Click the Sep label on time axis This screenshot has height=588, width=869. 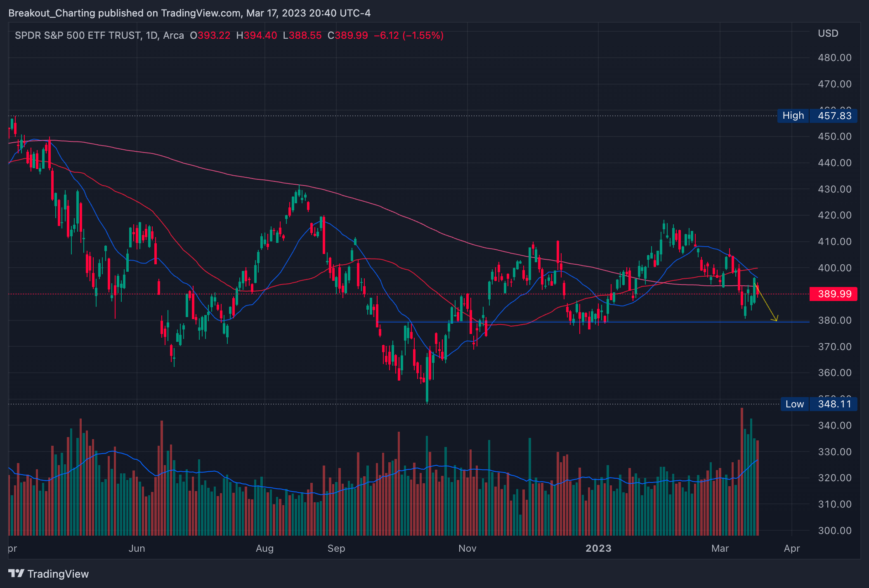(336, 548)
